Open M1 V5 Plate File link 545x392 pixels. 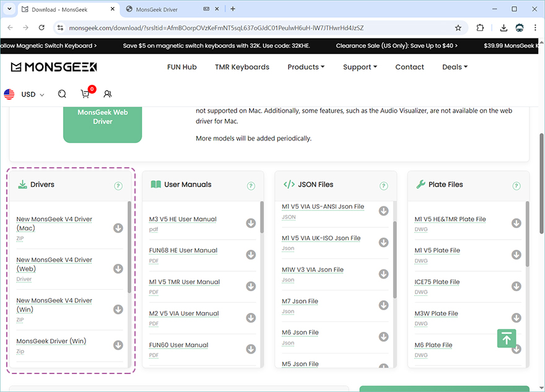(x=437, y=250)
